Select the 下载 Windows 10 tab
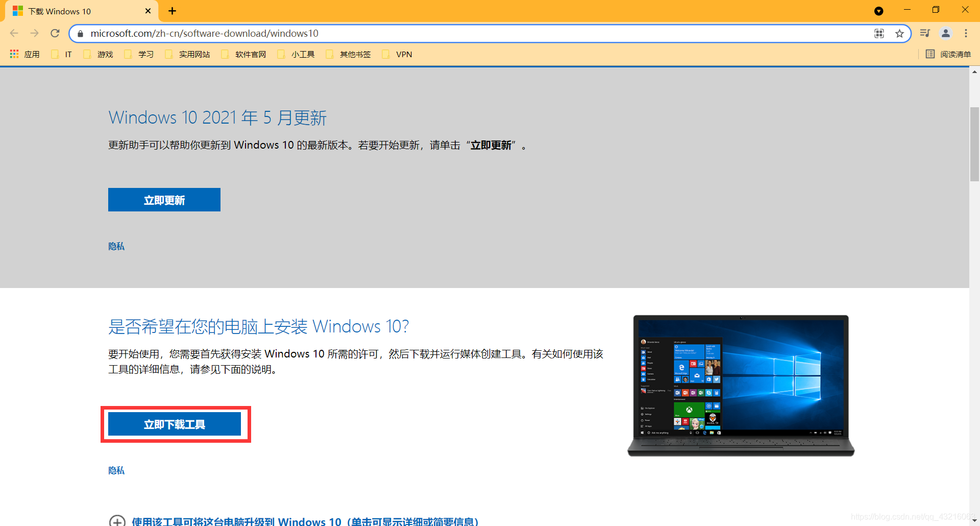 pos(82,11)
